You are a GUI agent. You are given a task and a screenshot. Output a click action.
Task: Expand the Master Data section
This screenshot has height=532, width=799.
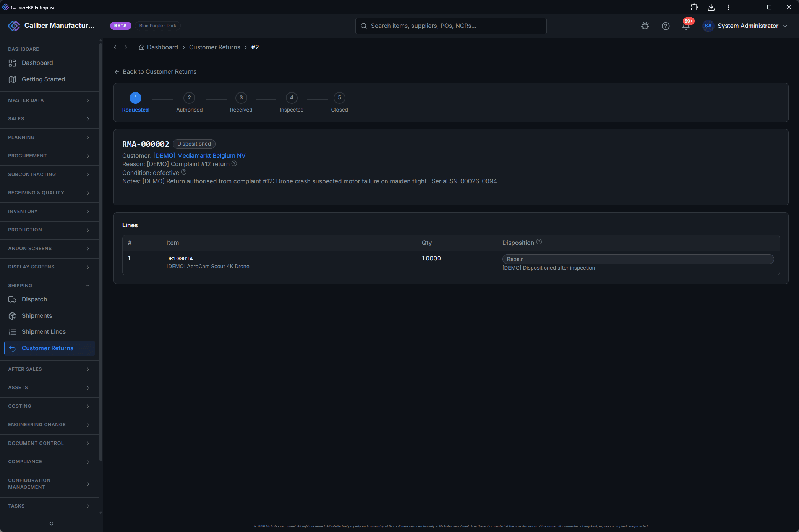pyautogui.click(x=49, y=100)
